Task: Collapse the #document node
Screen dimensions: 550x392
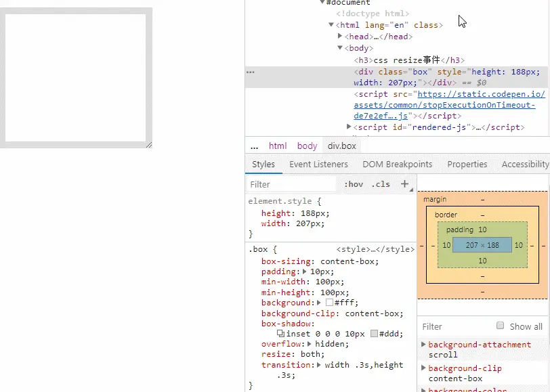Action: [322, 2]
